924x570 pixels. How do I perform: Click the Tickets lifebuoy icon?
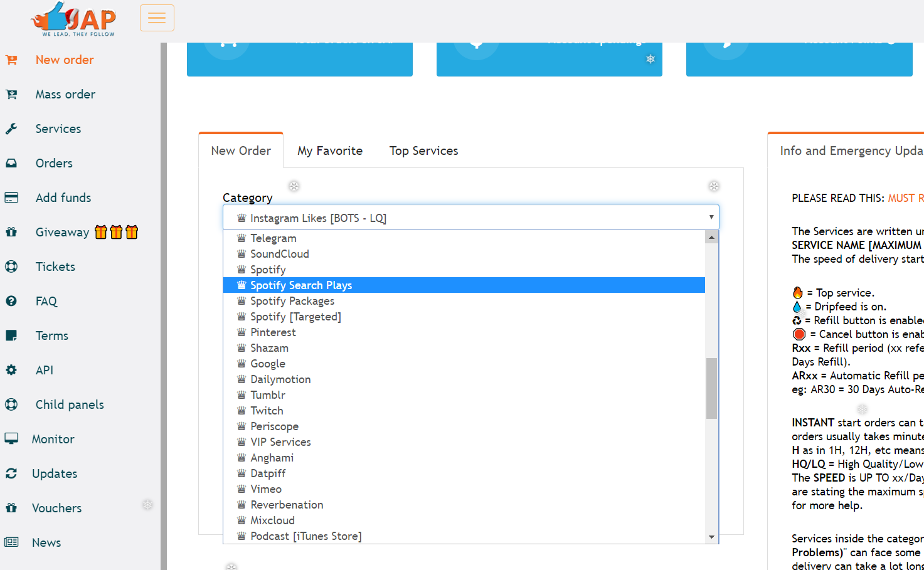11,267
